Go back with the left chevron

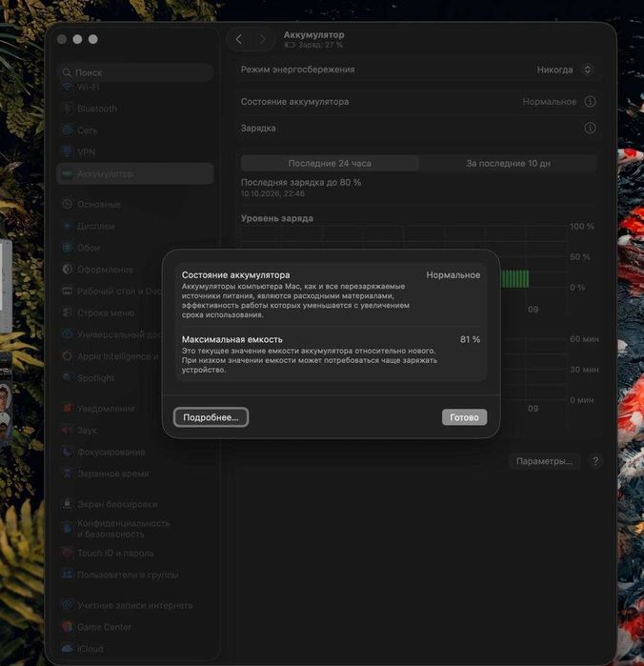point(239,39)
